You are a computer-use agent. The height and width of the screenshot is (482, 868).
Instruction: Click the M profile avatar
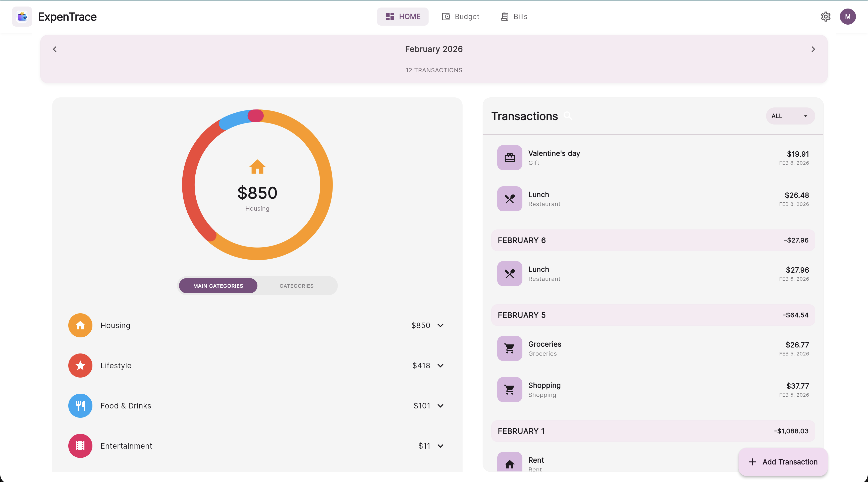coord(848,17)
